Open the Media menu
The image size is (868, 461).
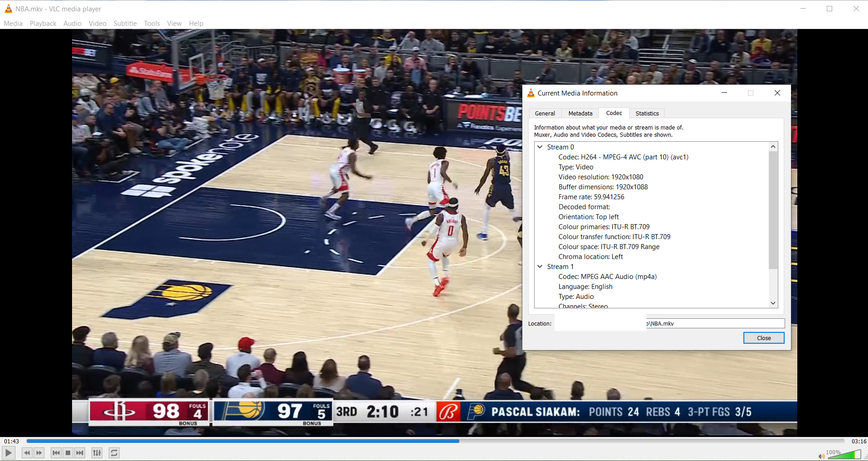point(13,24)
